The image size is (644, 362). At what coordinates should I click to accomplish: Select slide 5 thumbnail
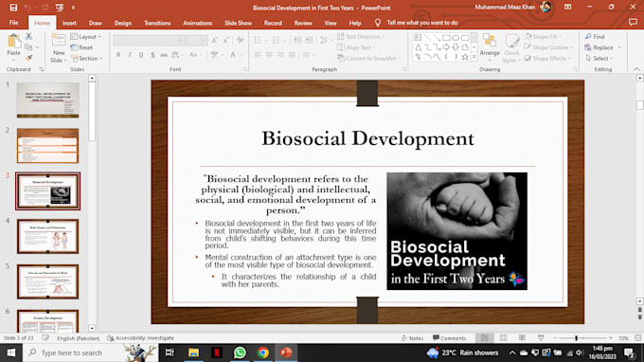(48, 281)
